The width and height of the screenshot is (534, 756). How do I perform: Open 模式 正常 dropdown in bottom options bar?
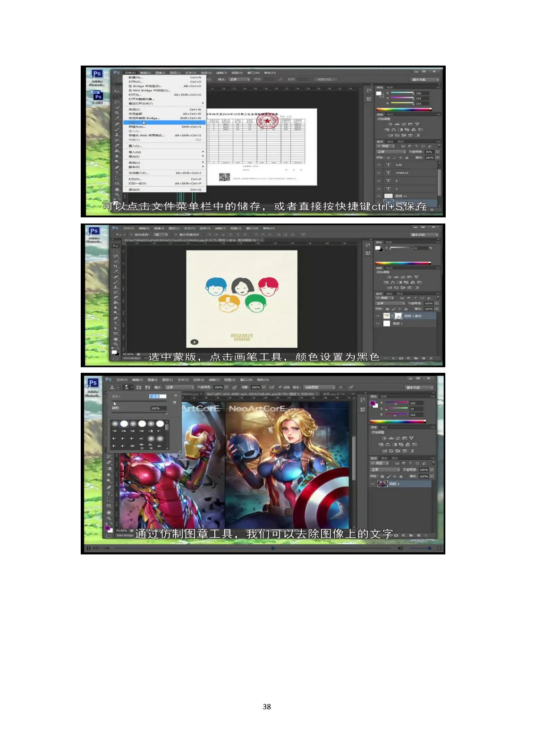[x=179, y=387]
